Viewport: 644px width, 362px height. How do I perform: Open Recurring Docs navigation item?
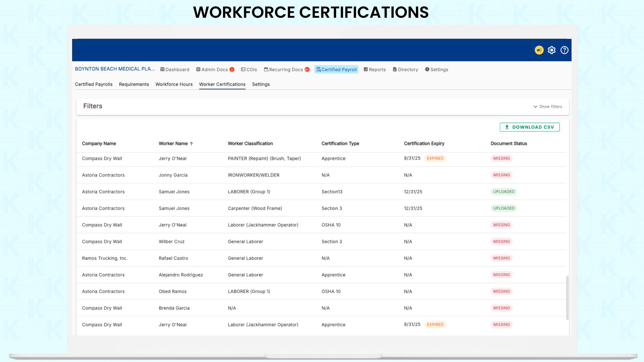(286, 70)
